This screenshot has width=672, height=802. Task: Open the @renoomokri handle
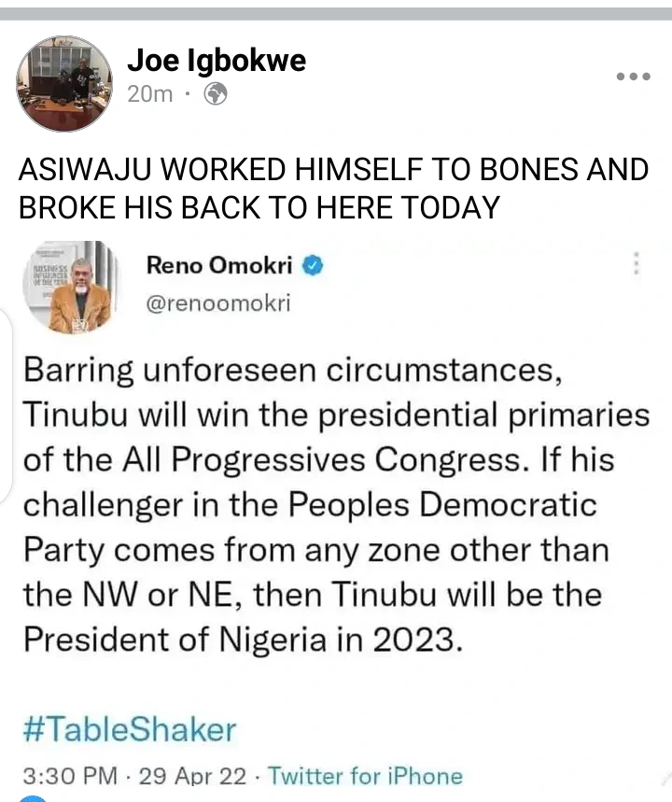[216, 303]
